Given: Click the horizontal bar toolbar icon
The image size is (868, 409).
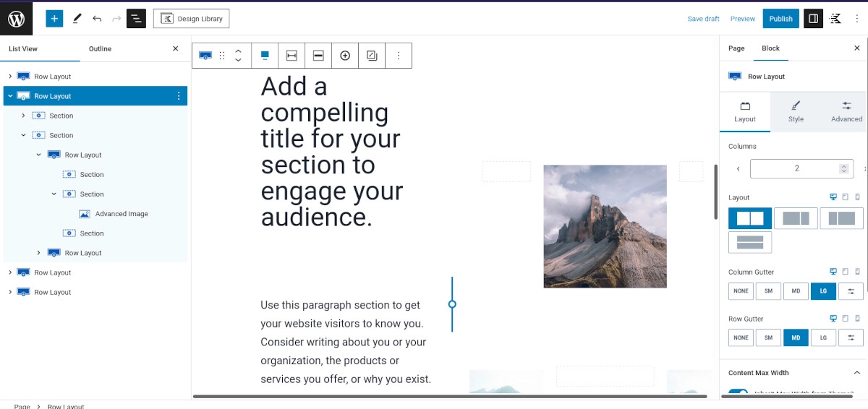Looking at the screenshot, I should tap(318, 56).
